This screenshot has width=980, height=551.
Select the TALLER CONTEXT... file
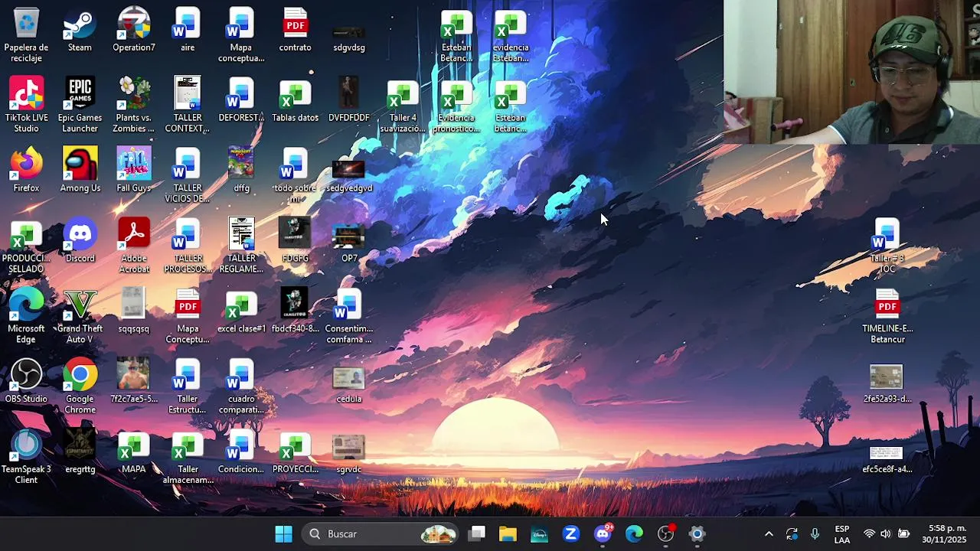188,105
